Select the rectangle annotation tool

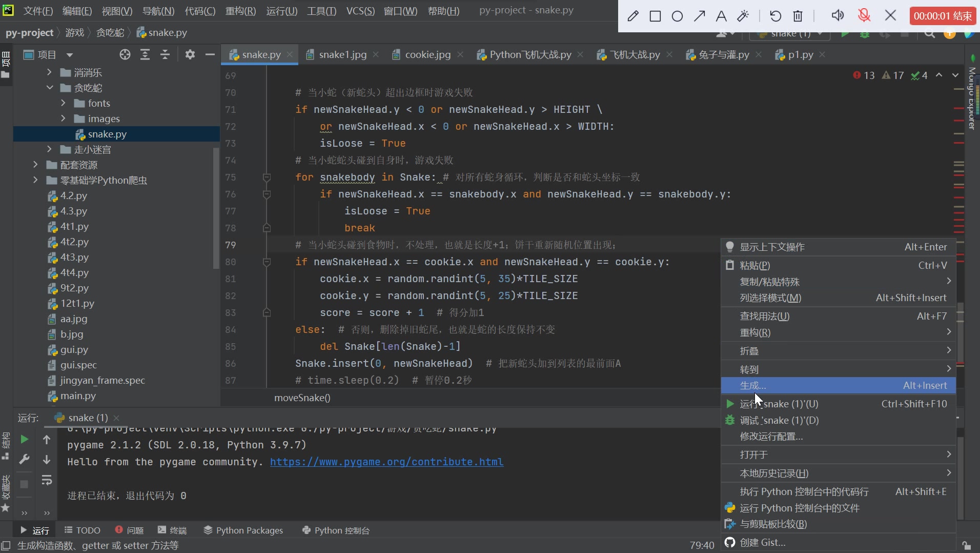pos(655,16)
